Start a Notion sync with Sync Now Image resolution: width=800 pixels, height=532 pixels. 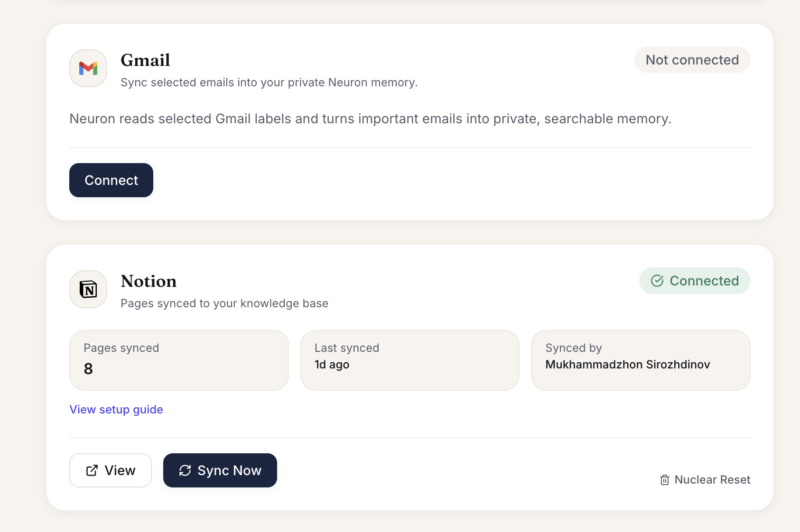220,470
